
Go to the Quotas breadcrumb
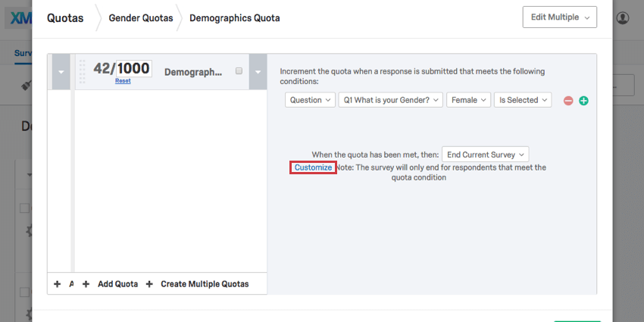click(66, 17)
